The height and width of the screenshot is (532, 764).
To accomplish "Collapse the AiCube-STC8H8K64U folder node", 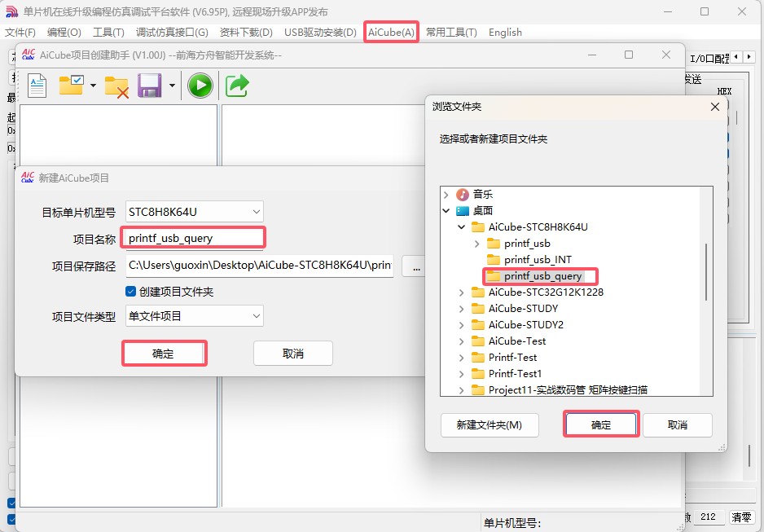I will click(x=462, y=227).
